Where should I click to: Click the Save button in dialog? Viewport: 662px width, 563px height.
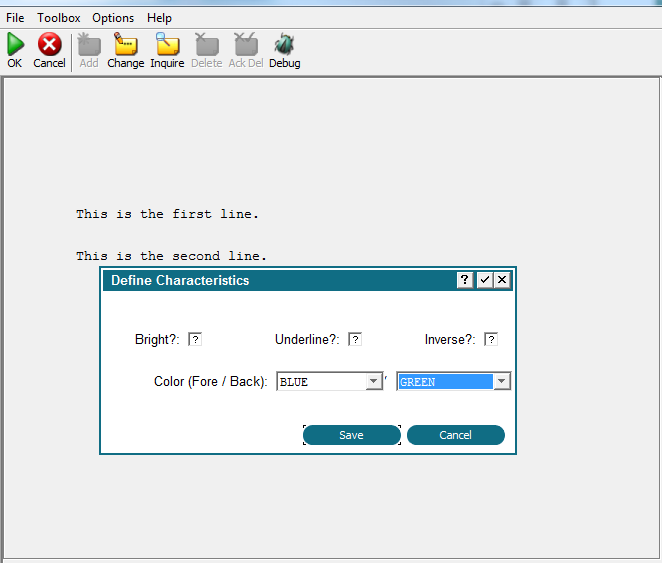pyautogui.click(x=352, y=435)
